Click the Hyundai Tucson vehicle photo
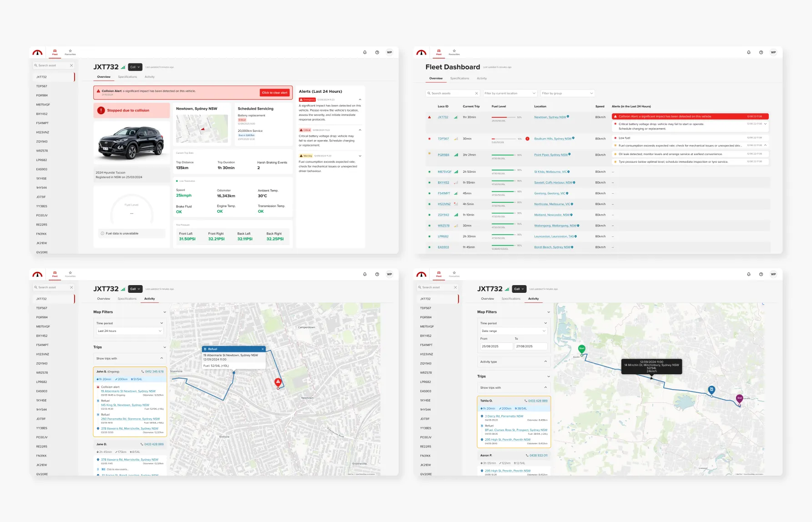 coord(131,142)
